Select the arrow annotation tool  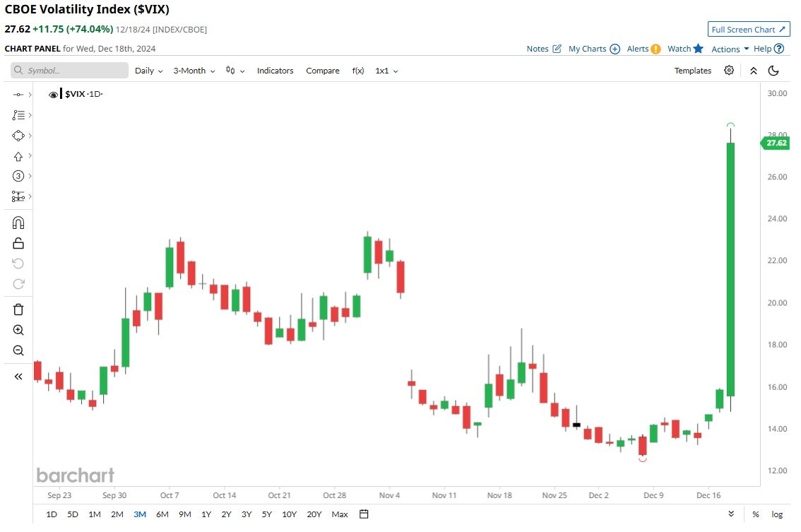(18, 156)
